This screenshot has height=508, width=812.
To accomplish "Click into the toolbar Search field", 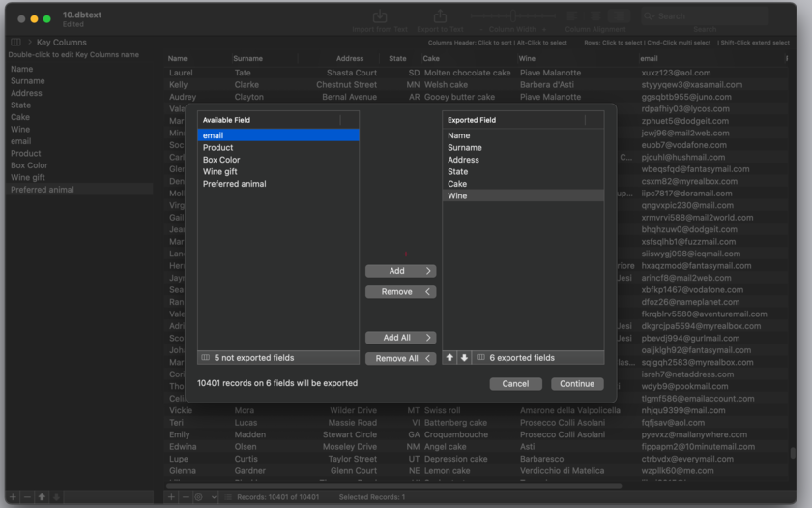I will tap(705, 16).
